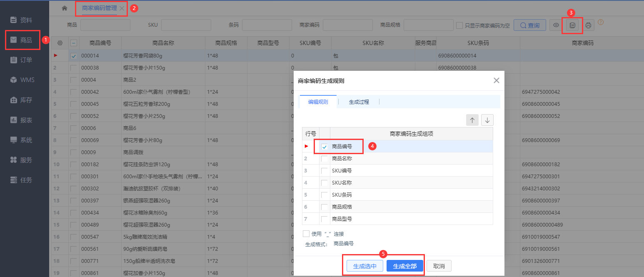Uncheck the checkbox for product 000014
The width and height of the screenshot is (644, 277).
tap(74, 56)
